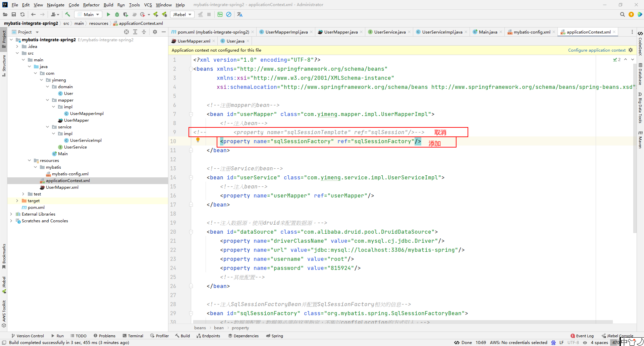This screenshot has height=346, width=644.
Task: Click the inspections widget showing 2 typos
Action: coord(617,59)
